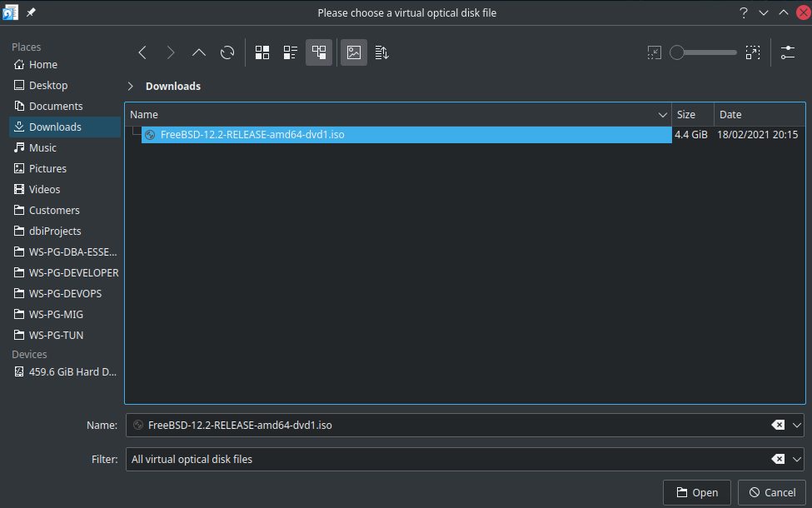The image size is (812, 508).
Task: Open the dialog options settings
Action: [788, 52]
